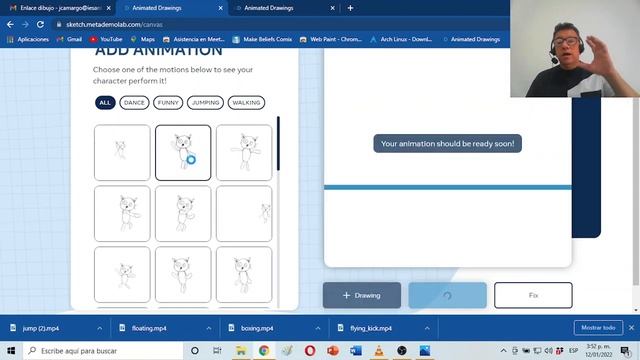Choose middle motion thumbnail in second row

[183, 213]
